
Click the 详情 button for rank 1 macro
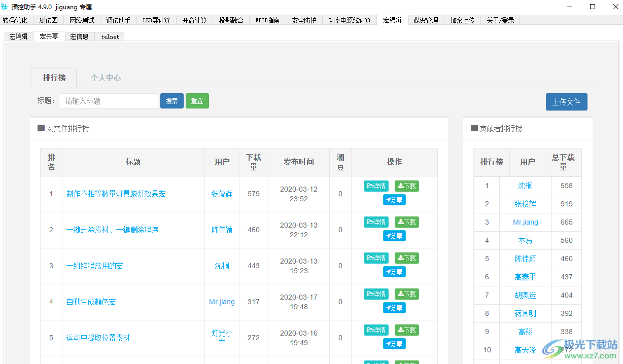(376, 186)
